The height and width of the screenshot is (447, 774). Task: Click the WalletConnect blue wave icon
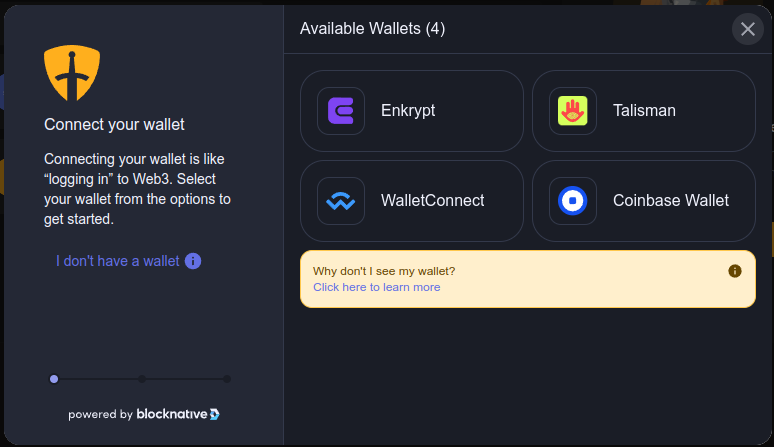tap(341, 201)
